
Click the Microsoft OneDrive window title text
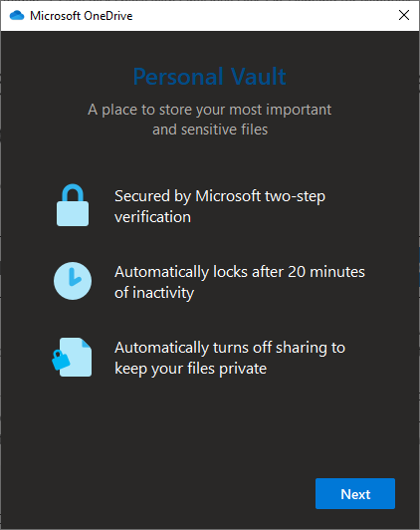click(x=81, y=16)
